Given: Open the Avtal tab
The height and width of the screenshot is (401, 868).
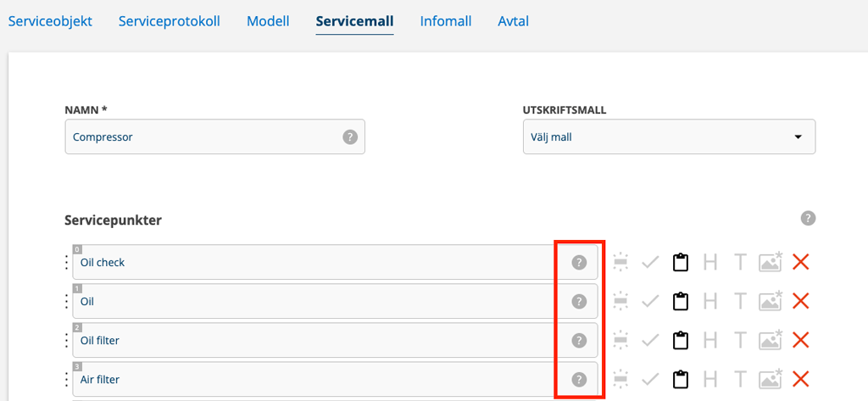Looking at the screenshot, I should [513, 21].
